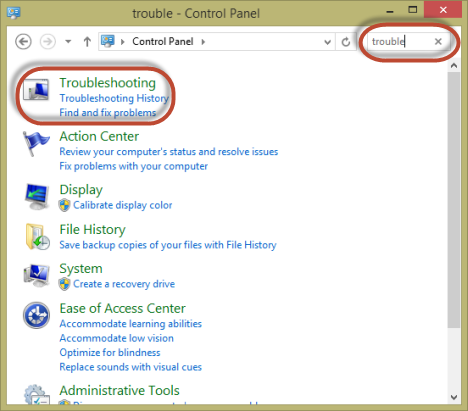
Task: Go up one level with Up arrow
Action: 87,42
